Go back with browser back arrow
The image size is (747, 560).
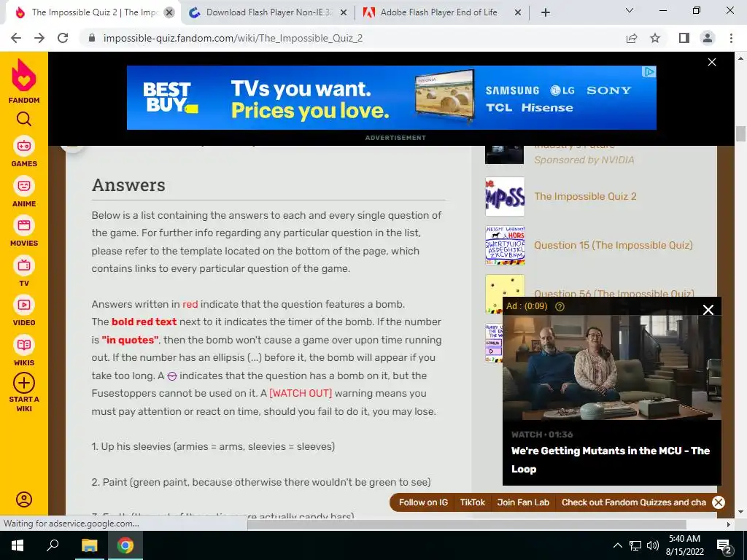coord(16,38)
